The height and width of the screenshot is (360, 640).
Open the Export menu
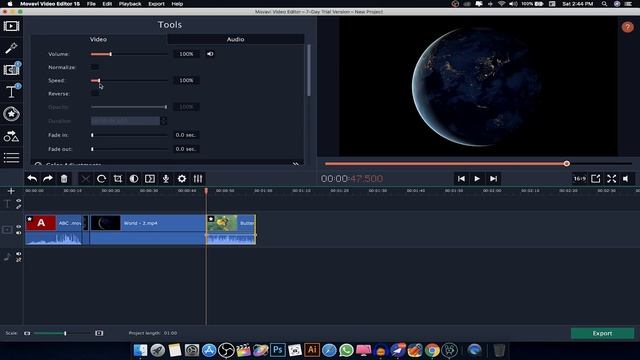click(x=156, y=4)
